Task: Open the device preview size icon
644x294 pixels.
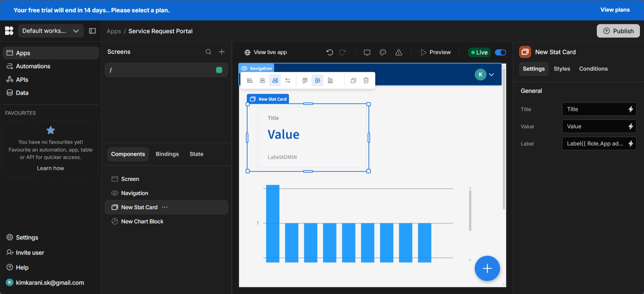Action: (367, 52)
